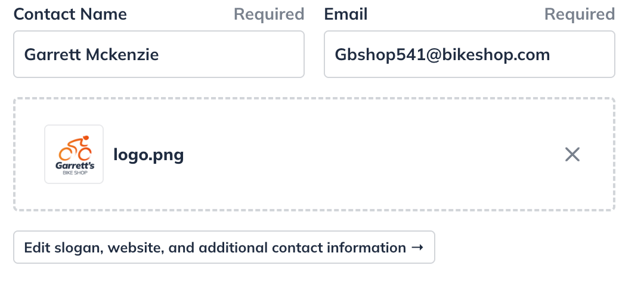
Task: Focus the Contact Name input field
Action: point(159,55)
